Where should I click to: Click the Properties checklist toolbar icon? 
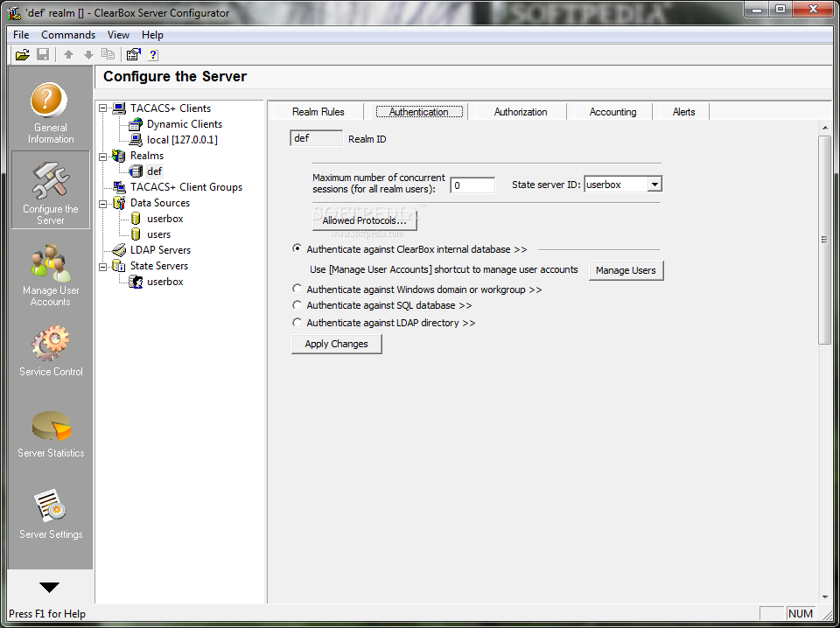point(133,54)
